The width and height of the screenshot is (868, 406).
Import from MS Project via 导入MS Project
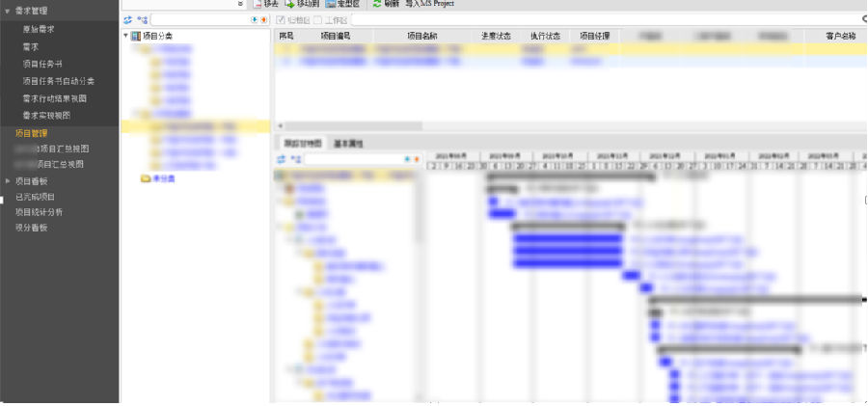pos(429,3)
